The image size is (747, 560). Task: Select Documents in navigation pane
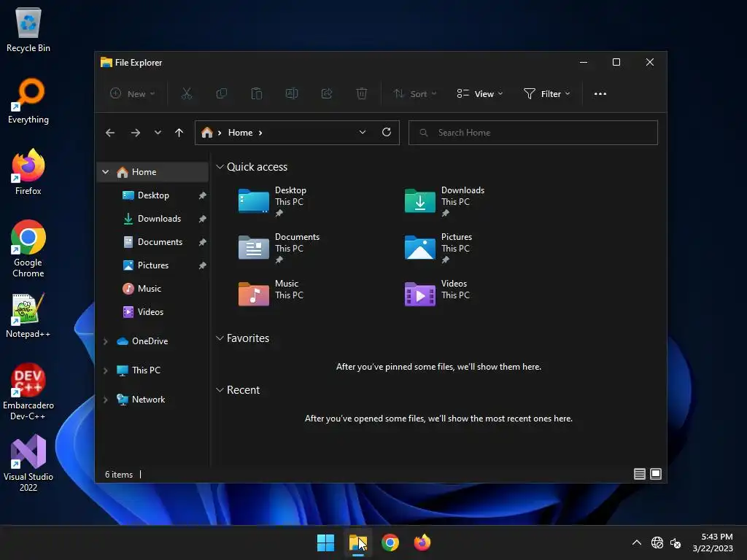click(153, 242)
